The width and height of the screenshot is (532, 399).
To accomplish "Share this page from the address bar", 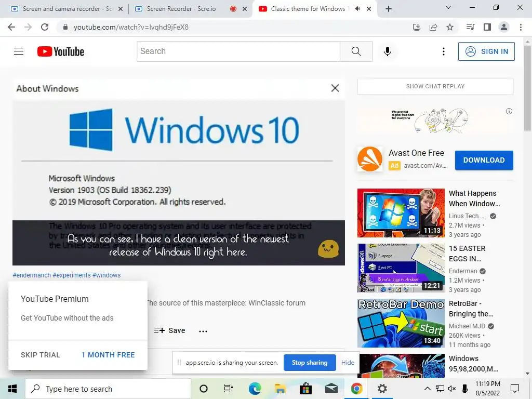I will tap(433, 27).
